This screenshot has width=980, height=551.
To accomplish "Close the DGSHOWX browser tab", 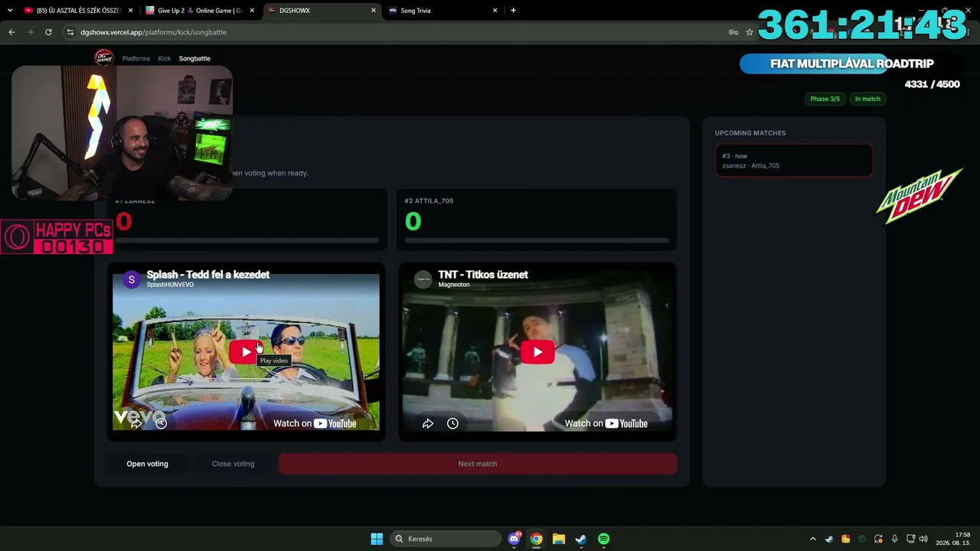I will pyautogui.click(x=374, y=11).
